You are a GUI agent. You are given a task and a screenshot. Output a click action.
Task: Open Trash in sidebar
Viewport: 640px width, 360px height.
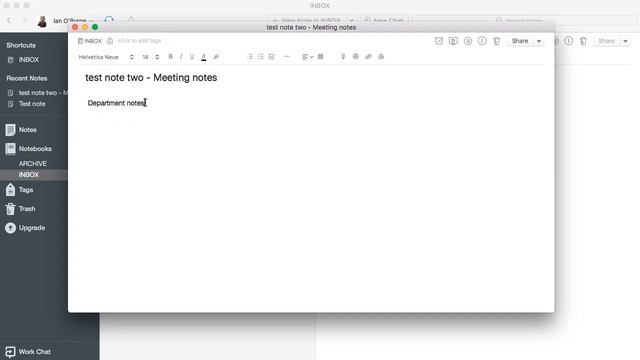27,209
